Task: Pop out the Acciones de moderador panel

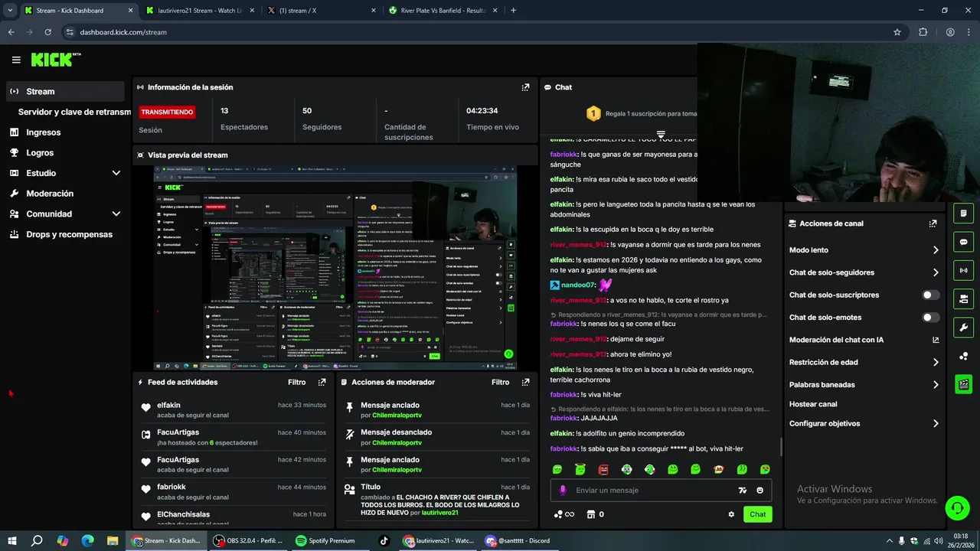Action: [525, 382]
